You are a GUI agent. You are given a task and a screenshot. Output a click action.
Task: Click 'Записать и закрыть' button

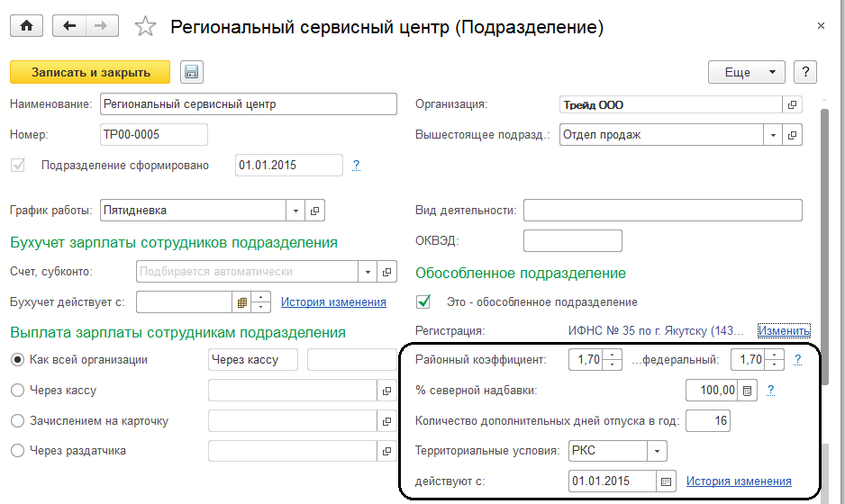[x=90, y=72]
